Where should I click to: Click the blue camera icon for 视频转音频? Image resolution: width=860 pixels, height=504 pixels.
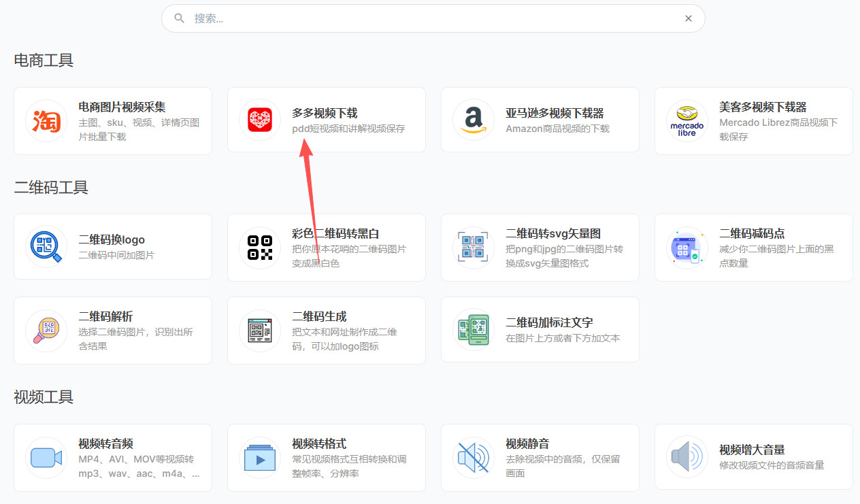click(x=46, y=457)
